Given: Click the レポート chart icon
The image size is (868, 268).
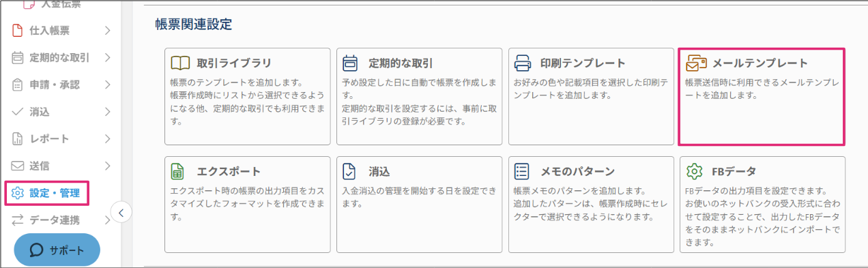Looking at the screenshot, I should (18, 139).
